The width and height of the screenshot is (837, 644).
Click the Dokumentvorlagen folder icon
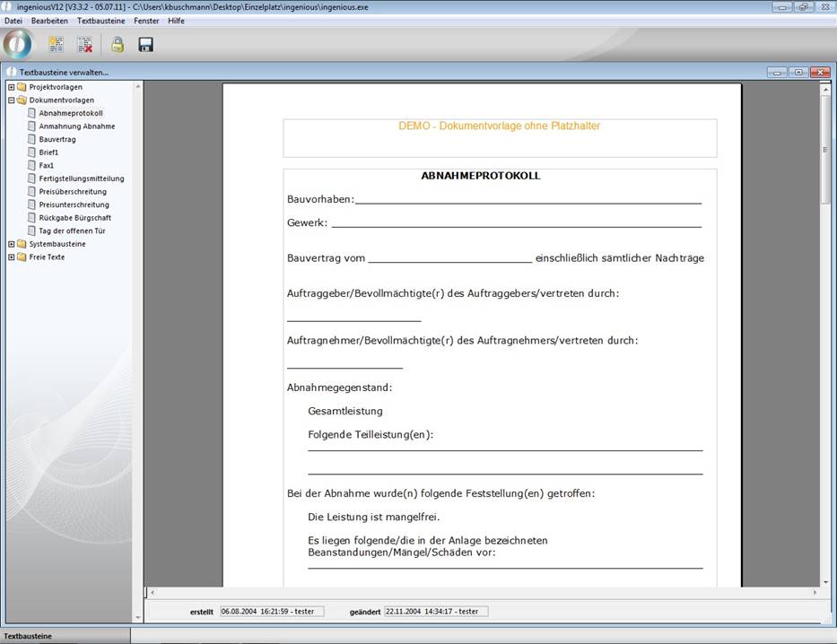[x=22, y=100]
